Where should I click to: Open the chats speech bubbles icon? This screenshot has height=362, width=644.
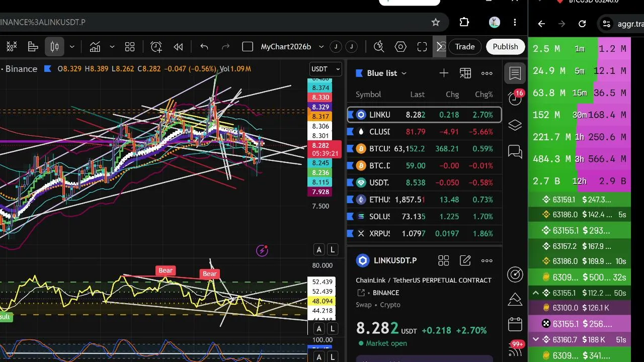coord(515,151)
